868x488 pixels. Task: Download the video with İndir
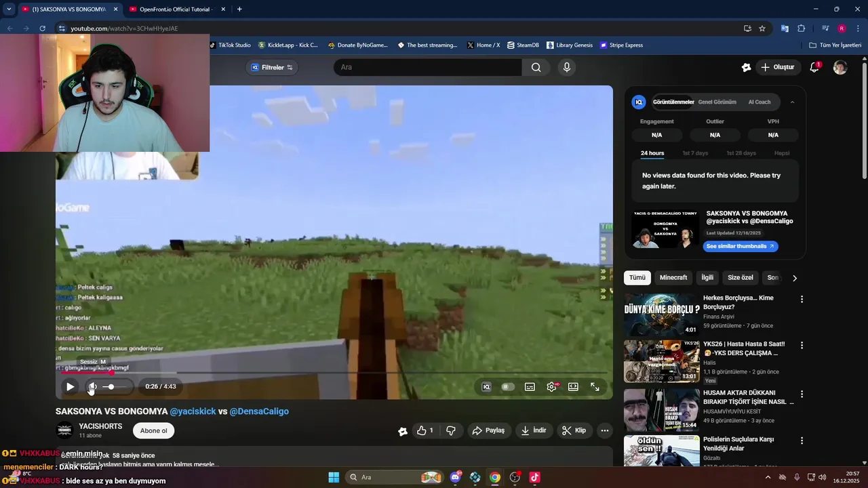tap(534, 430)
